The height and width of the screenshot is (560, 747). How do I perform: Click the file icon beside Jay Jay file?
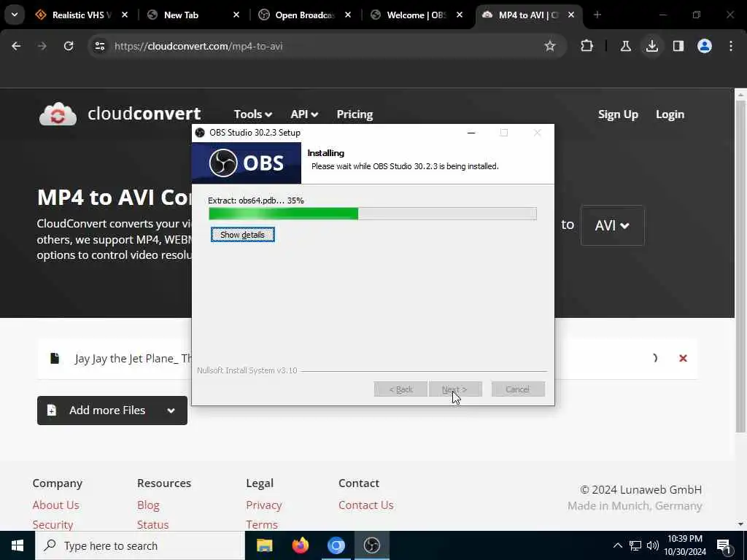coord(55,358)
